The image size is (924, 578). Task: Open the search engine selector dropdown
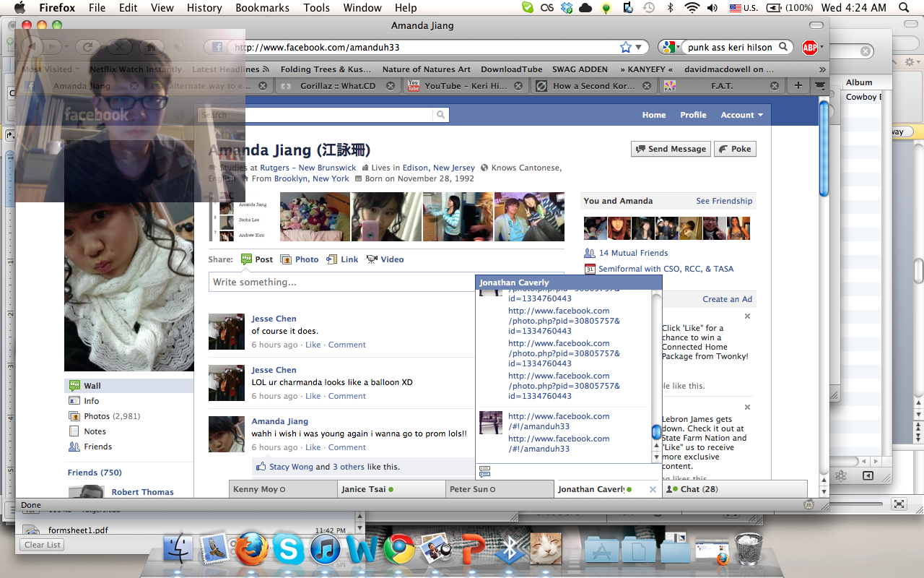[x=671, y=47]
